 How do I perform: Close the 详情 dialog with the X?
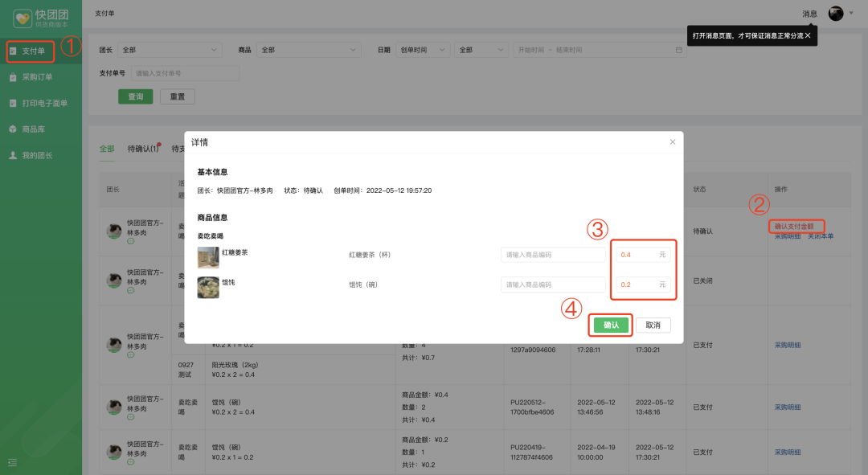(673, 142)
